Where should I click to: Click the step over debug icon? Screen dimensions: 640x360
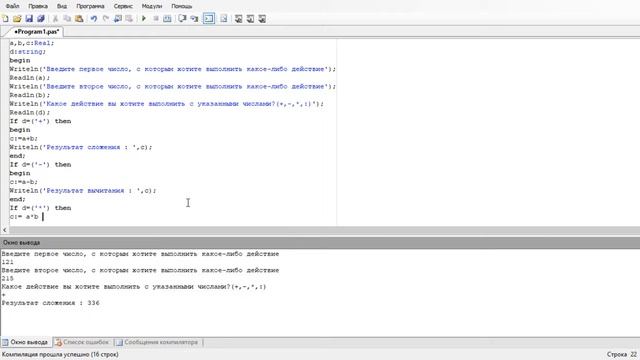(x=182, y=18)
